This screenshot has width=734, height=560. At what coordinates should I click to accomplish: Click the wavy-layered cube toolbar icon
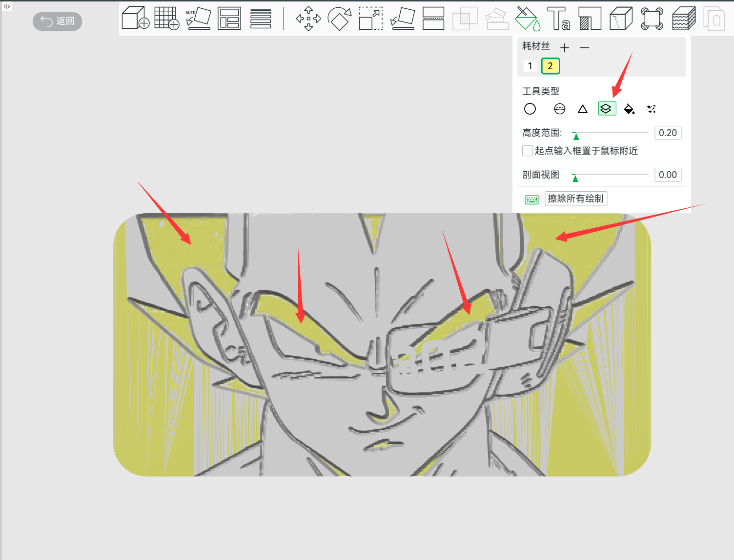click(x=683, y=19)
